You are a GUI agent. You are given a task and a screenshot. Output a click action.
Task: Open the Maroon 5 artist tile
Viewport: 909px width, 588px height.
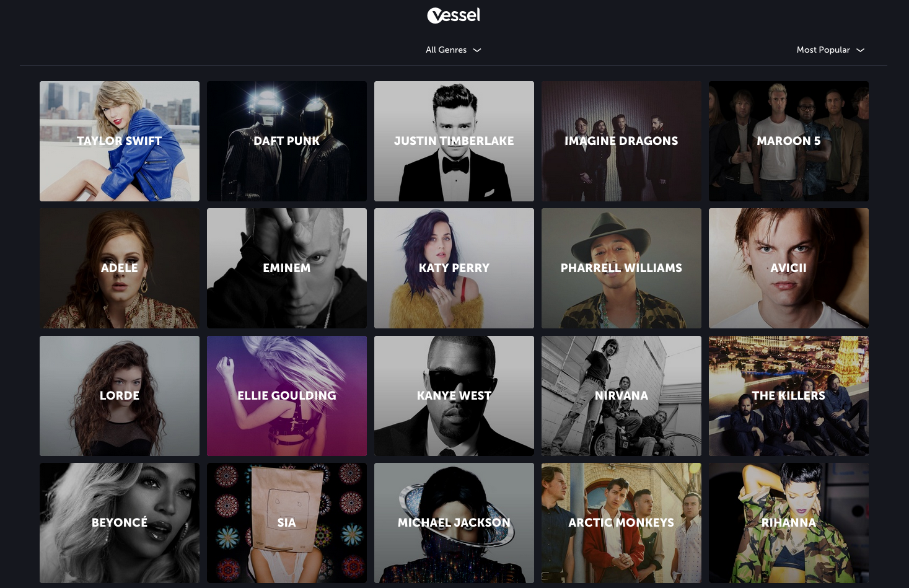pyautogui.click(x=789, y=141)
